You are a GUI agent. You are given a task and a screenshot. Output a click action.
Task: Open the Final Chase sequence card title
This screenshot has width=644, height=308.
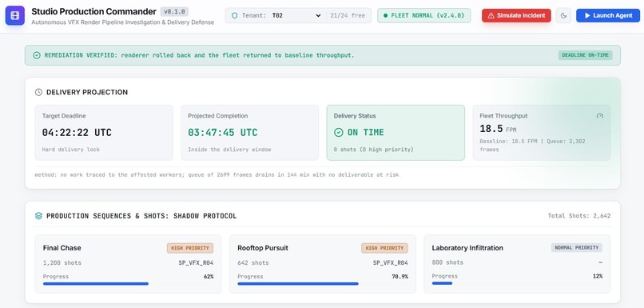click(62, 248)
